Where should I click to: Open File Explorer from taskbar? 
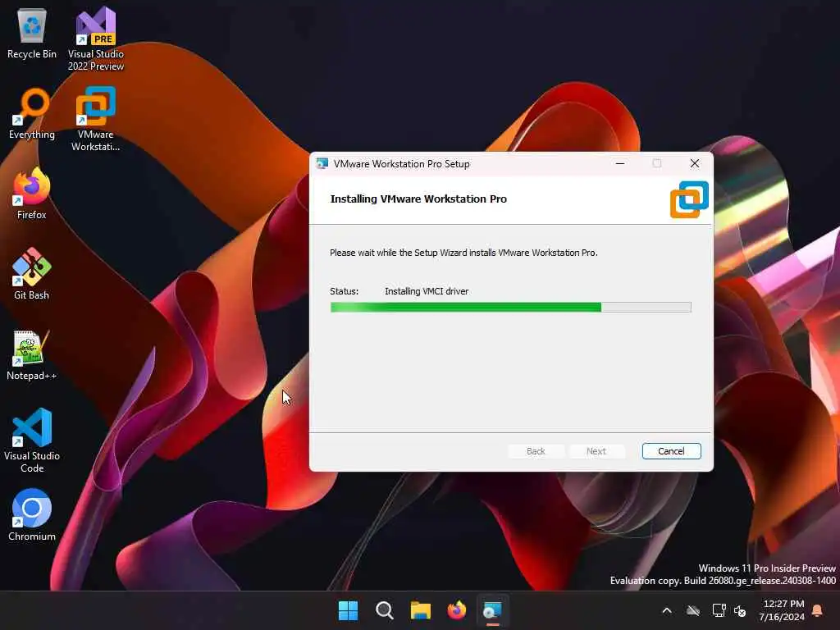[x=421, y=610]
